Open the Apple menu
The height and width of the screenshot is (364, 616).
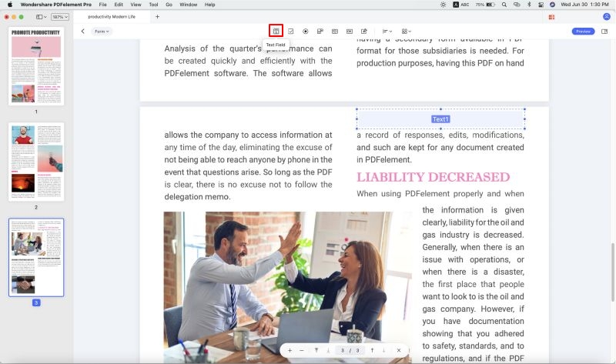10,5
